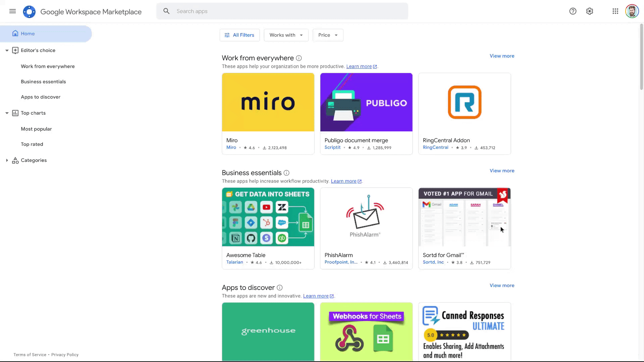Open the greenhouse app thumbnail

coord(268,332)
